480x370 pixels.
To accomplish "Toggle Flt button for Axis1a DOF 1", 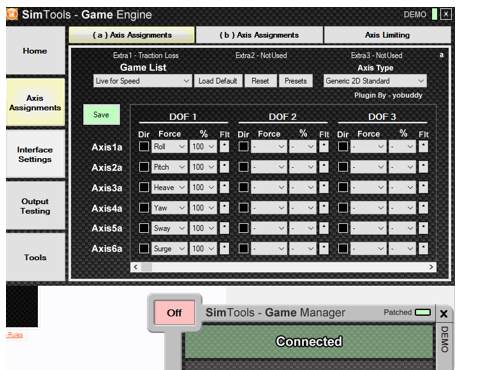I will point(224,146).
